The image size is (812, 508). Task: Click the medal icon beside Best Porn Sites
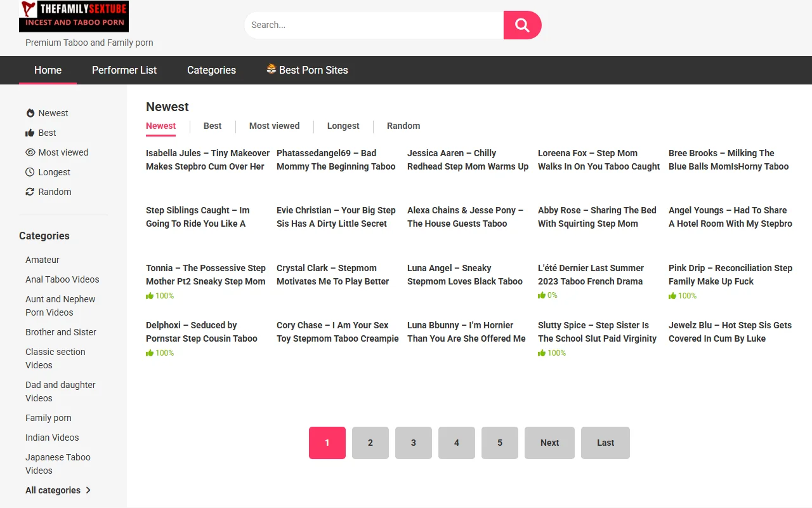pos(272,69)
